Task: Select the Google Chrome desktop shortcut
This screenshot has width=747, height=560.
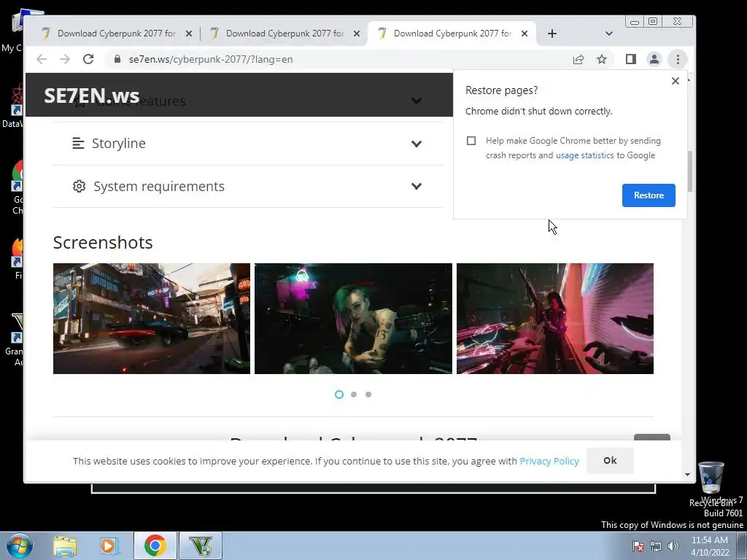Action: (18, 187)
